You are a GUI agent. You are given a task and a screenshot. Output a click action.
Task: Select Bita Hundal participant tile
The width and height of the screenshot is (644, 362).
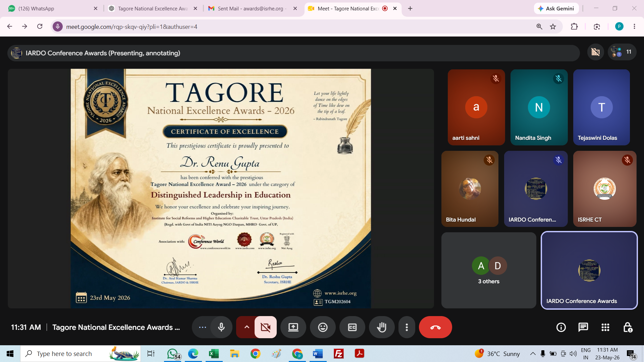click(x=470, y=189)
